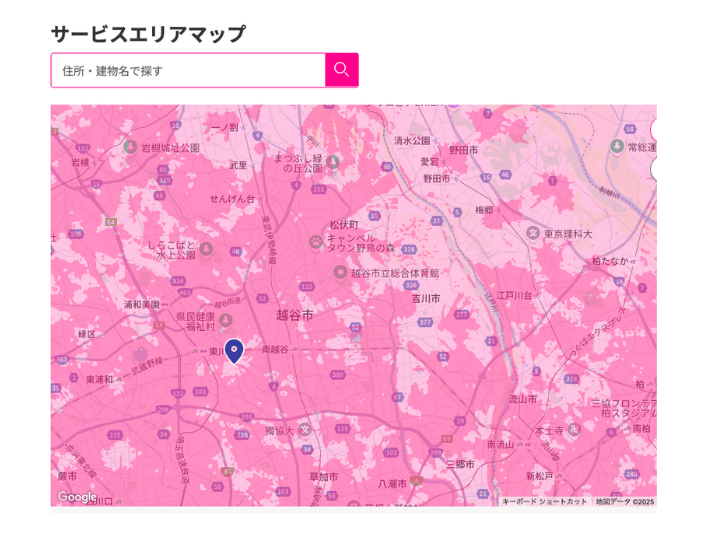Click the 梅郷 station label

coord(484,210)
